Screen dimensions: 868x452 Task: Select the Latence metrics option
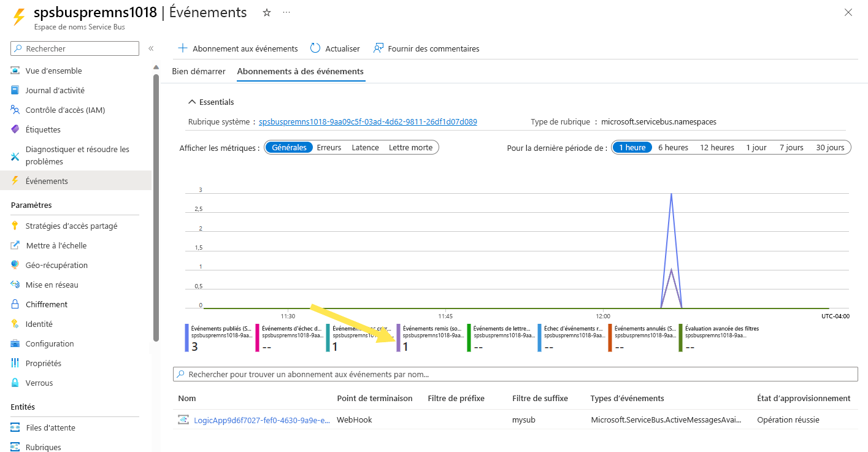click(x=366, y=147)
